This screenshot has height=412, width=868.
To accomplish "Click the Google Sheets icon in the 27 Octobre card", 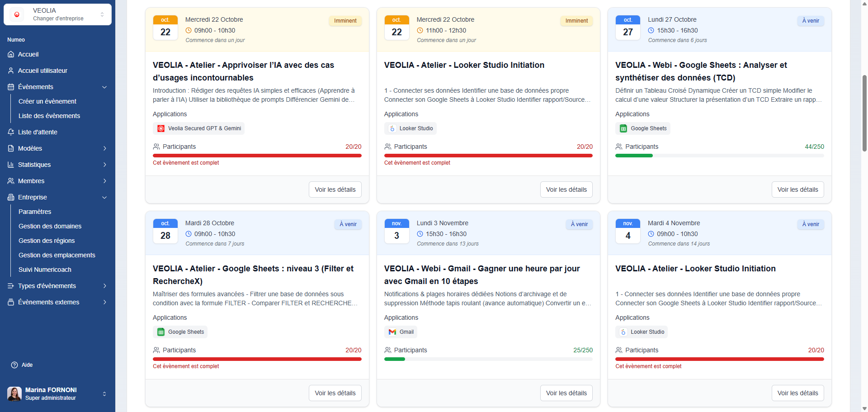I will point(623,128).
